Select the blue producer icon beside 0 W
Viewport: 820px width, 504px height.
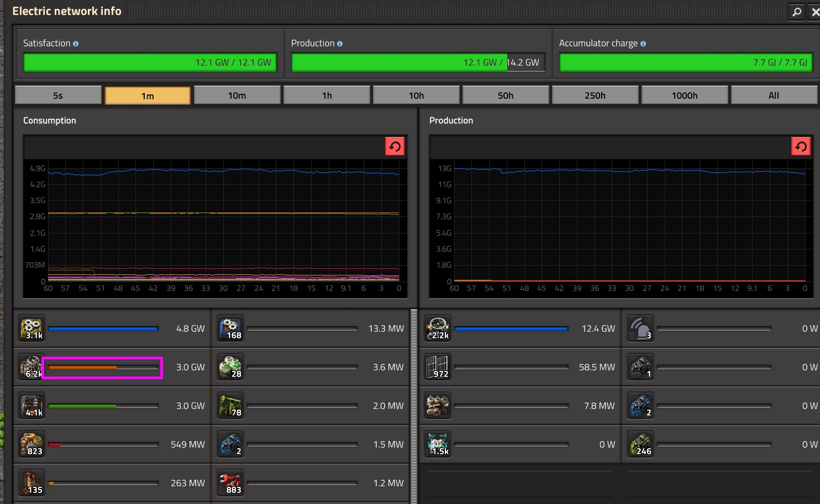point(641,406)
